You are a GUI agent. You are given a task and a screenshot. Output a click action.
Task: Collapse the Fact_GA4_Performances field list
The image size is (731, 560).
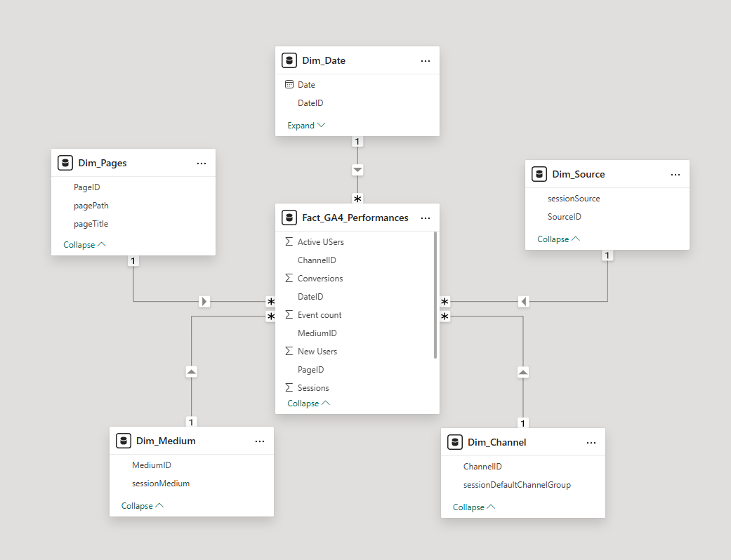tap(303, 403)
